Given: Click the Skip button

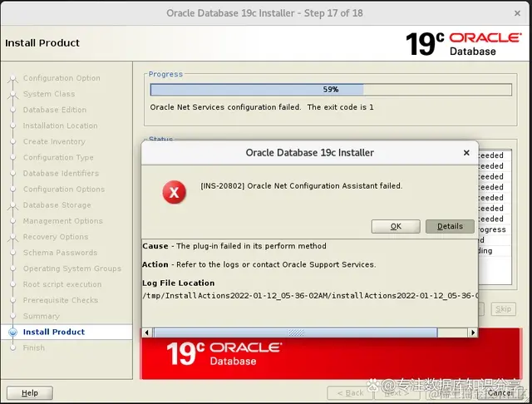Looking at the screenshot, I should tap(503, 309).
